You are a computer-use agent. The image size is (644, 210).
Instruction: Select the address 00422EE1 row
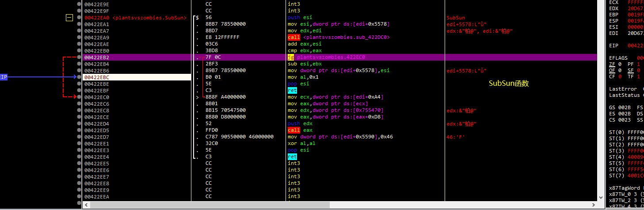(x=96, y=144)
